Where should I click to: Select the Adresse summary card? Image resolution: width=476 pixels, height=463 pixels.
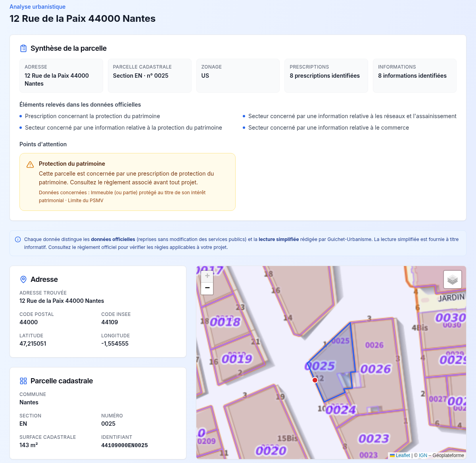[x=61, y=76]
